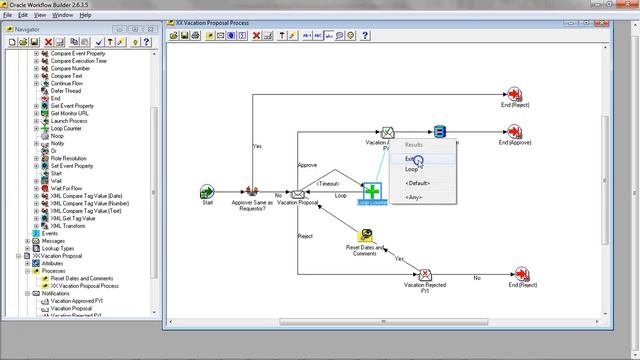The width and height of the screenshot is (640, 360).
Task: Click the Open folder icon in Navigator toolbar
Action: coord(23,42)
